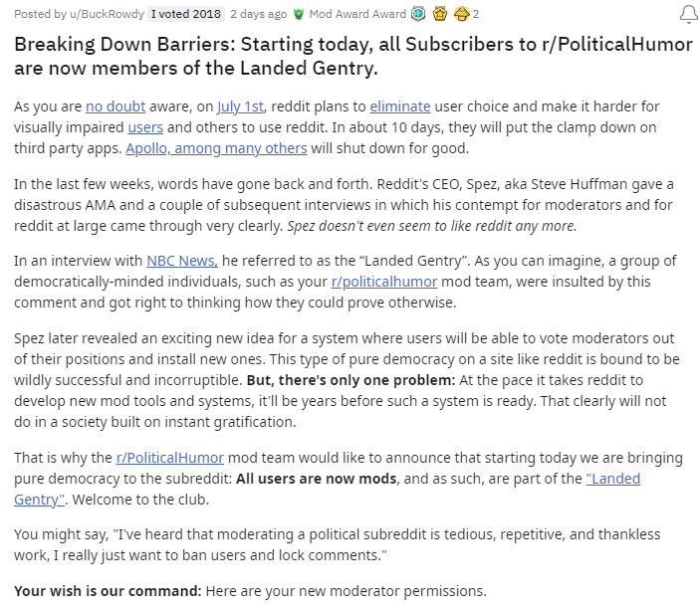This screenshot has width=700, height=609.
Task: Click the first teal award icon
Action: pyautogui.click(x=418, y=15)
